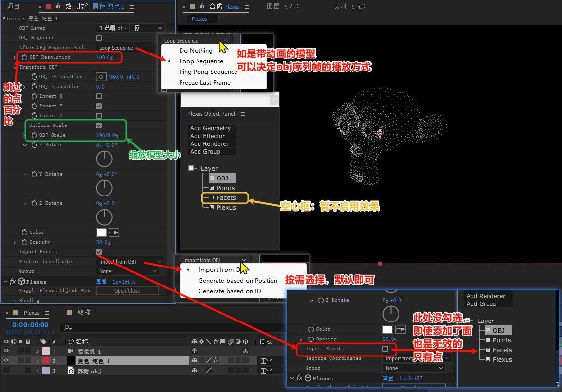
Task: Toggle the OBJ XY Location stopwatch
Action: point(34,77)
